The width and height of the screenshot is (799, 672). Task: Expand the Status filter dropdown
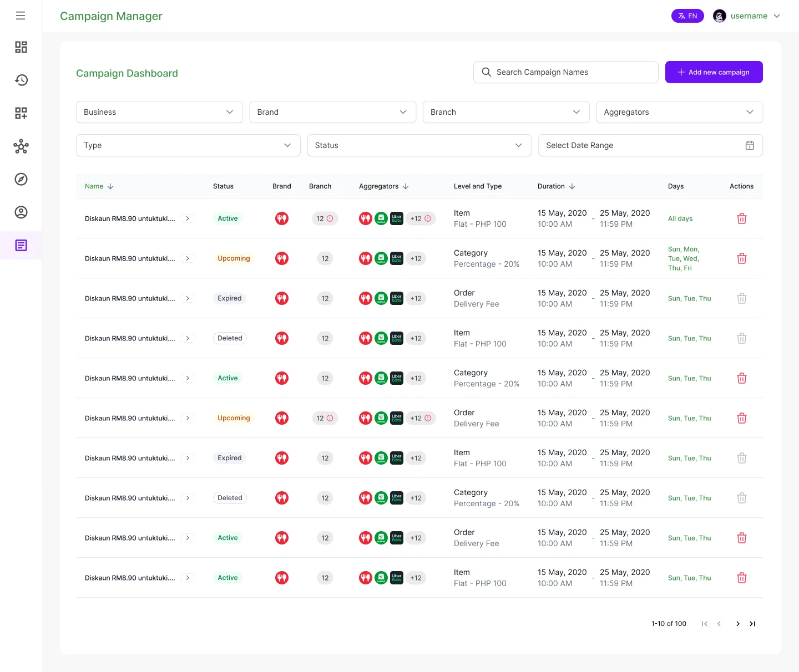pyautogui.click(x=419, y=145)
